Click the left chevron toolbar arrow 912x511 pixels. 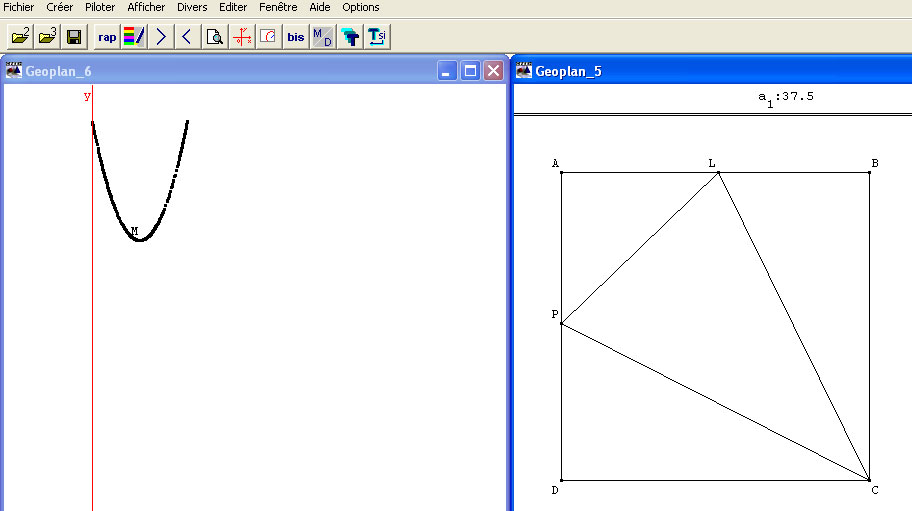point(187,37)
